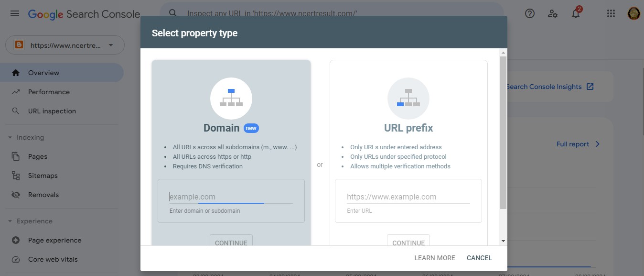
Task: Click the URL prefix heading text
Action: coord(408,128)
